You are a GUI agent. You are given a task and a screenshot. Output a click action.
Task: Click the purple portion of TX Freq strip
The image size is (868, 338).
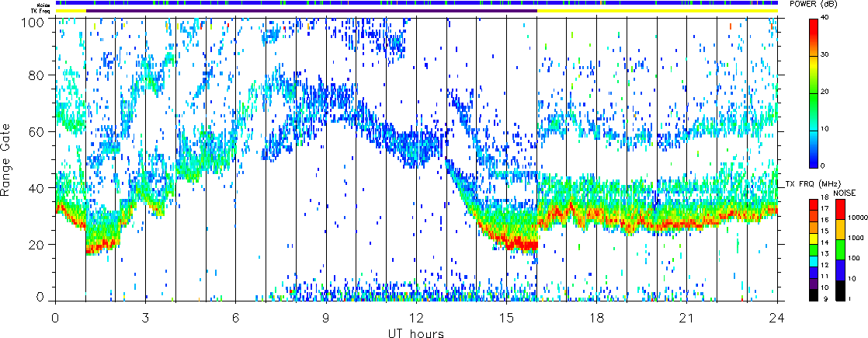(311, 11)
